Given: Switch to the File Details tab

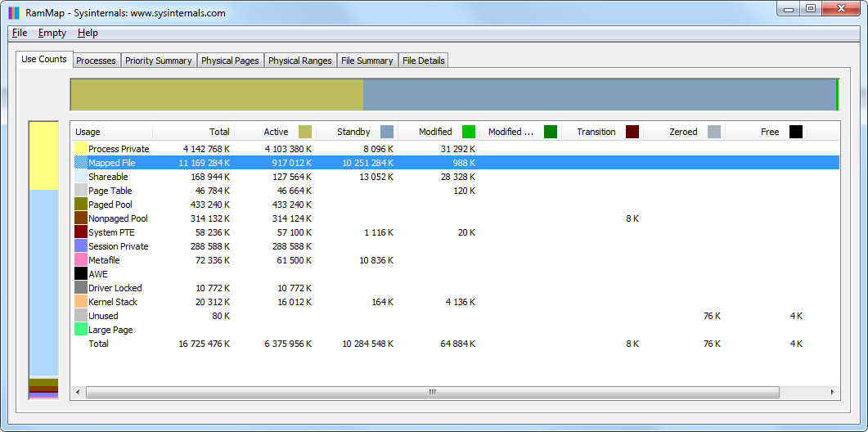Looking at the screenshot, I should click(424, 61).
